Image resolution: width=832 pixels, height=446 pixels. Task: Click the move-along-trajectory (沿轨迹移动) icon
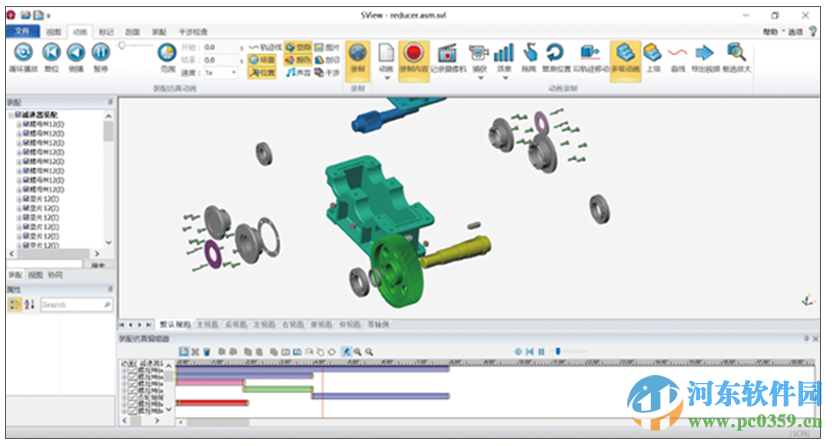(590, 53)
